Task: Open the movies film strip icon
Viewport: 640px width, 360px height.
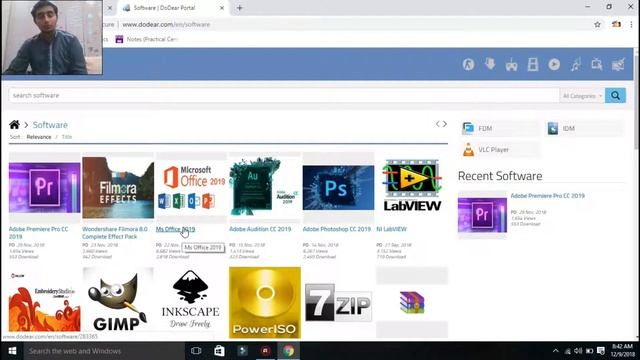Action: 533,64
